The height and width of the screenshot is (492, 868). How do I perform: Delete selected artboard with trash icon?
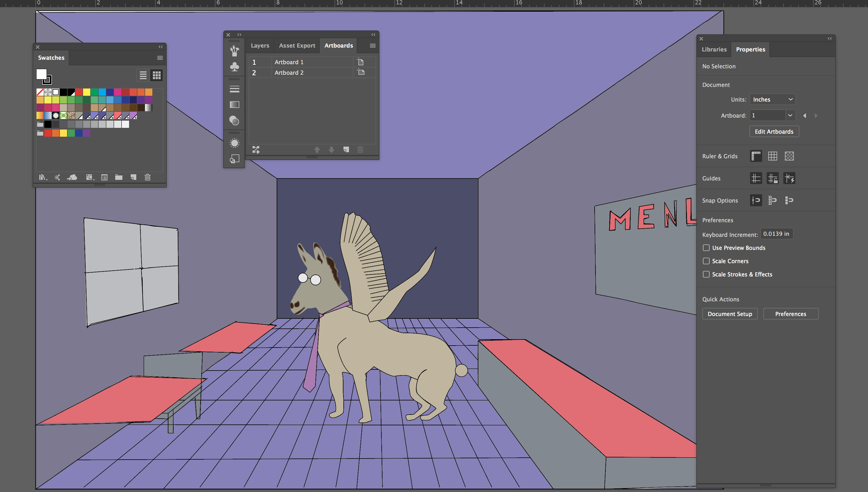click(360, 150)
